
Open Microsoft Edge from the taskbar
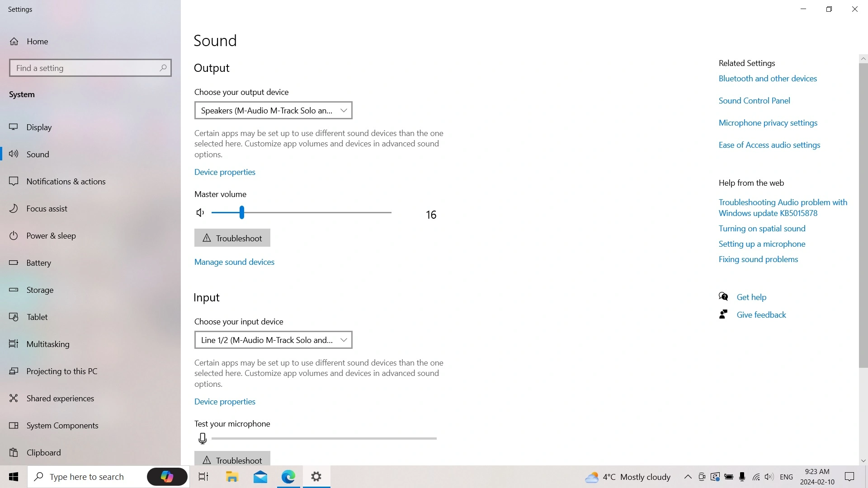click(x=288, y=477)
